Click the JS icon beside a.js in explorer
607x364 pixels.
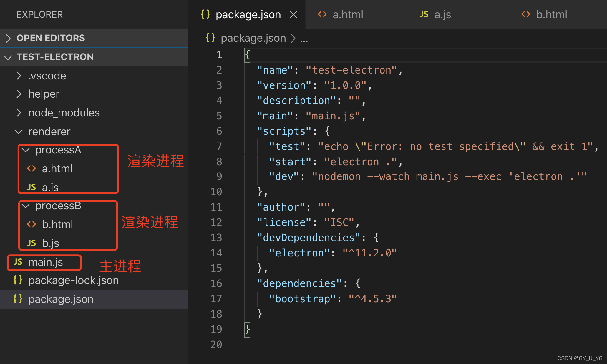click(31, 187)
